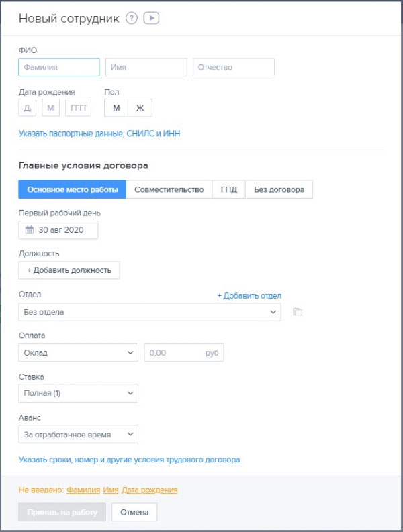Open the Ставка dropdown
The height and width of the screenshot is (532, 403).
pos(79,393)
